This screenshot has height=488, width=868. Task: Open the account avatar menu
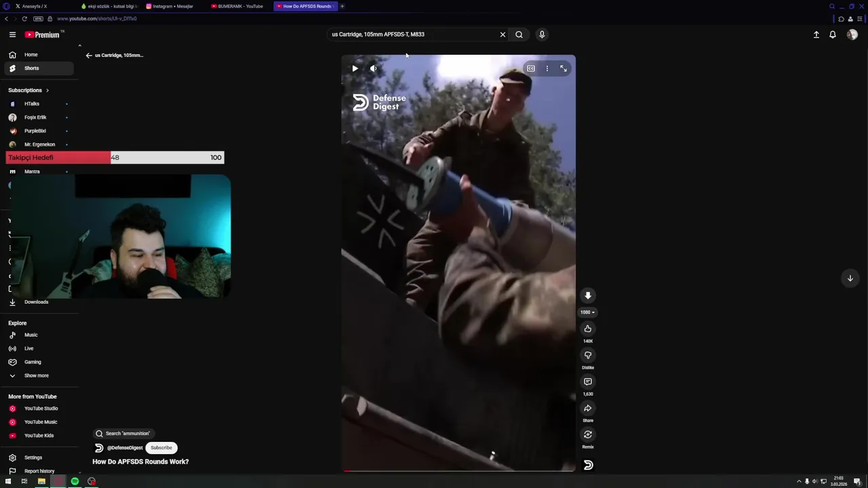click(852, 35)
